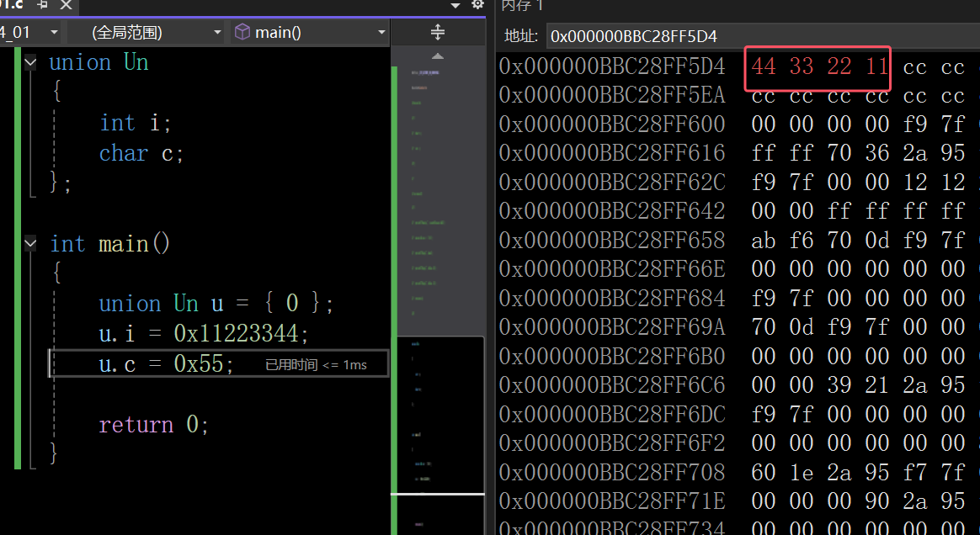Click the red byte 33 in memory
Screen dimensions: 980x535
(x=802, y=66)
